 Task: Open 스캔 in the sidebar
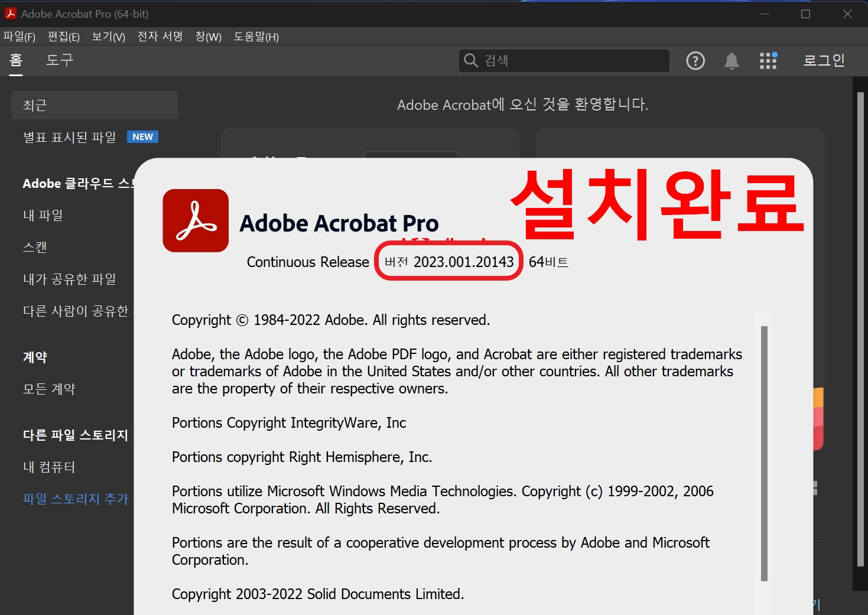pyautogui.click(x=35, y=247)
